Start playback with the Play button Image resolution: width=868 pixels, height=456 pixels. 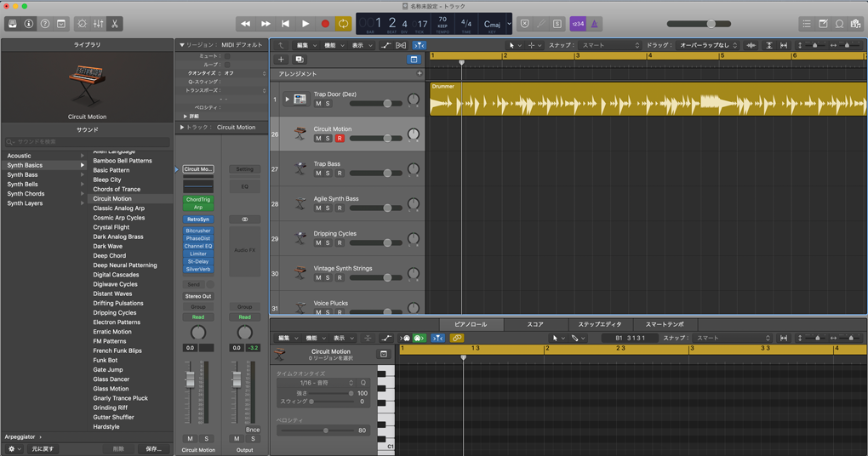tap(306, 24)
